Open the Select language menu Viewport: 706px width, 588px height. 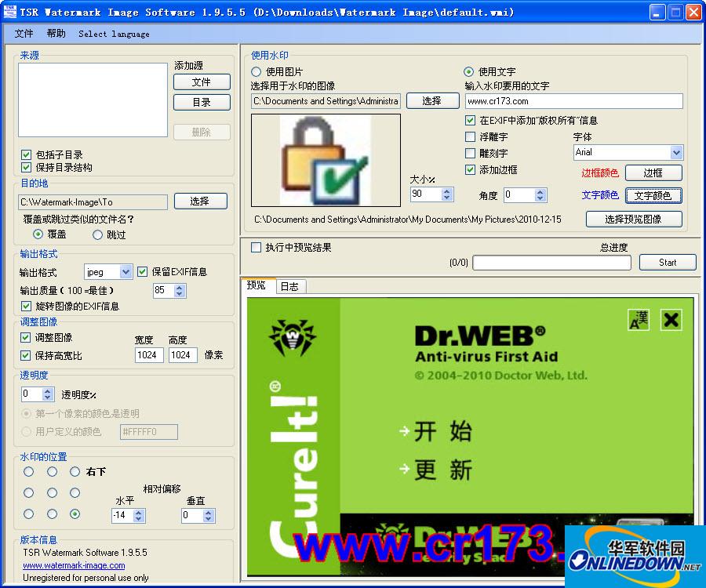(x=114, y=34)
